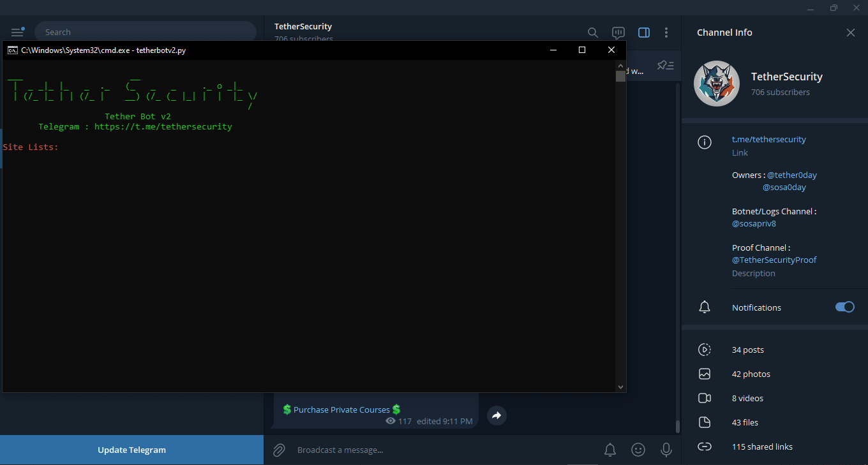Click the pinned messages list icon
This screenshot has width=868, height=465.
point(666,66)
